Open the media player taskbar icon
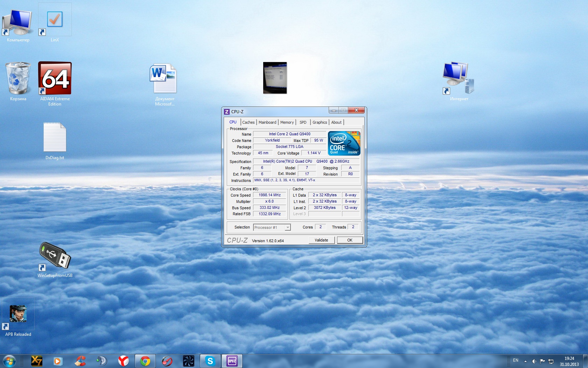Screen dimensions: 588x368 click(58, 361)
